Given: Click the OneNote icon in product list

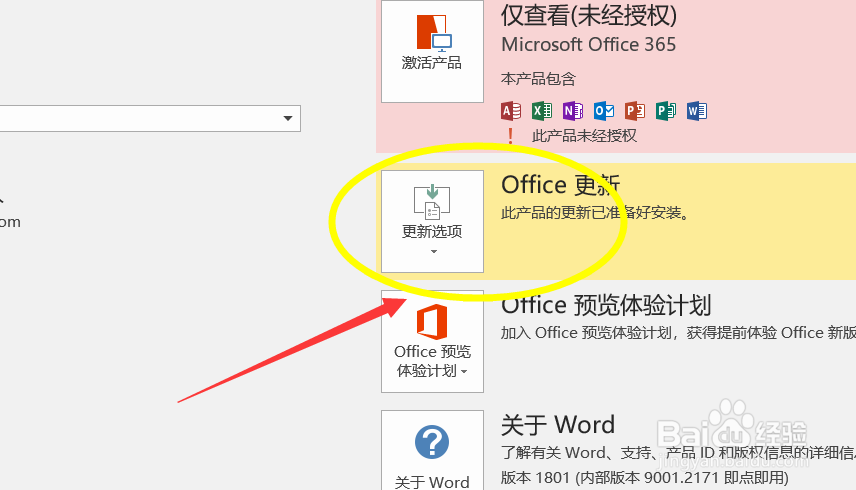Looking at the screenshot, I should [x=573, y=111].
